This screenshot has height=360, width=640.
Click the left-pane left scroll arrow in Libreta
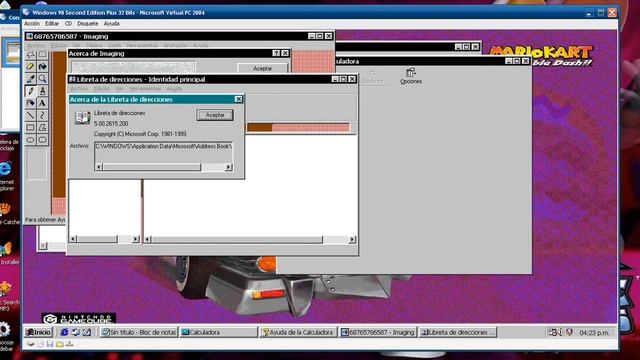pos(73,239)
